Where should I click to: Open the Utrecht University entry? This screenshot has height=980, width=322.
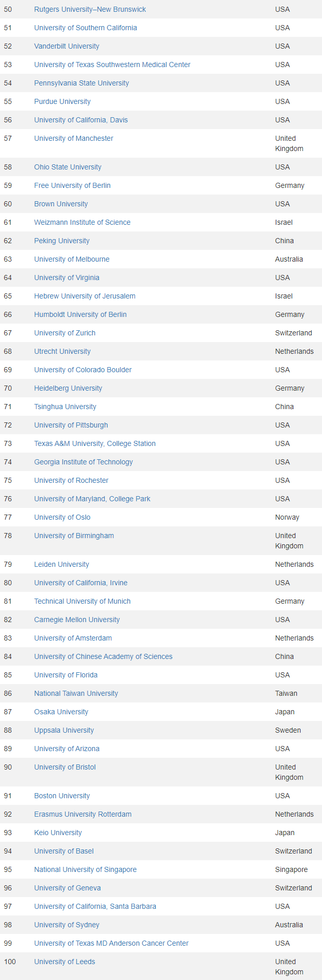click(62, 351)
